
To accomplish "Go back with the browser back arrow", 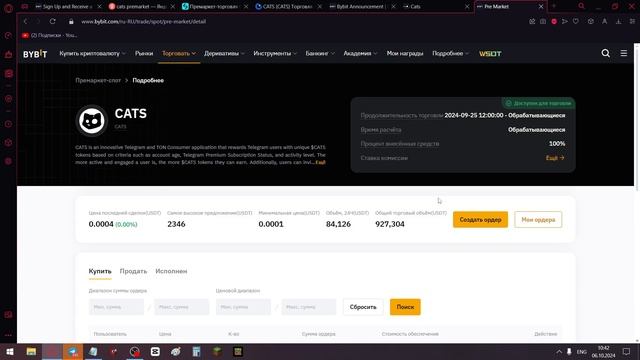I will coord(25,21).
